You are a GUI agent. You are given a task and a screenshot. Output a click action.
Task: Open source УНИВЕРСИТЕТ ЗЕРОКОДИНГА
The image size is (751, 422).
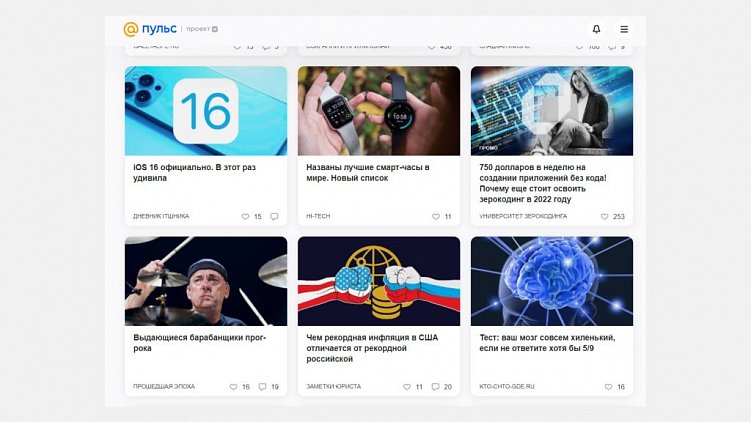coord(523,217)
